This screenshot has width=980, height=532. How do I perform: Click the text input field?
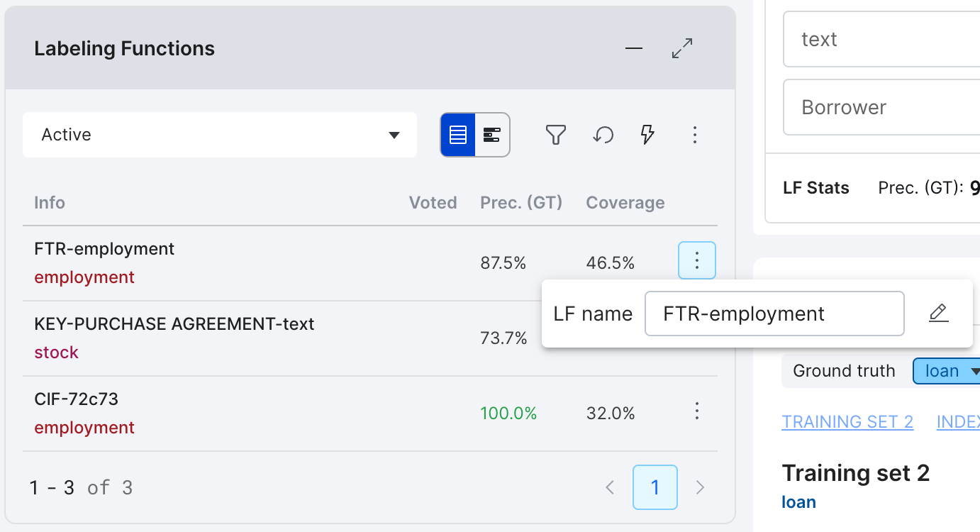tap(881, 39)
